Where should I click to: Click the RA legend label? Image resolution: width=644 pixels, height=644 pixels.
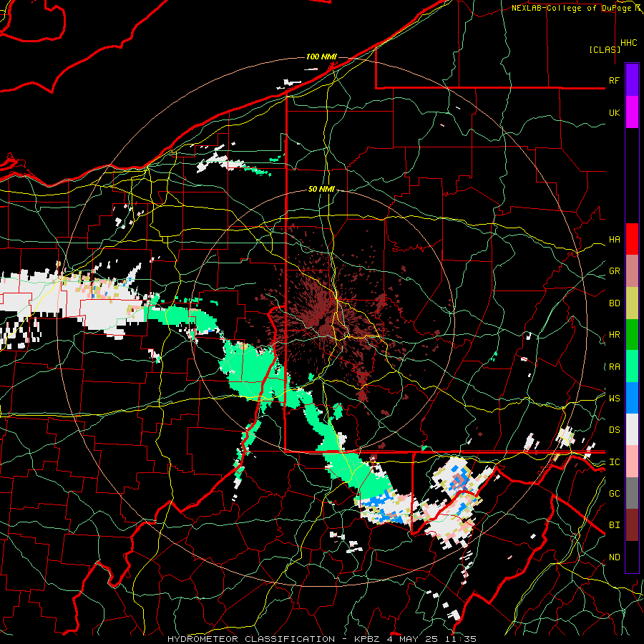click(614, 367)
